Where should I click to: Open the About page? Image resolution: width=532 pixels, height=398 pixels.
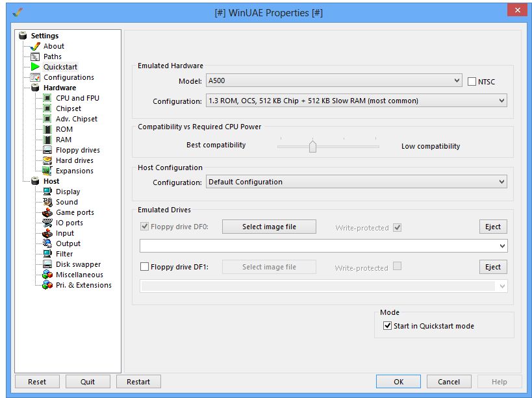click(54, 46)
